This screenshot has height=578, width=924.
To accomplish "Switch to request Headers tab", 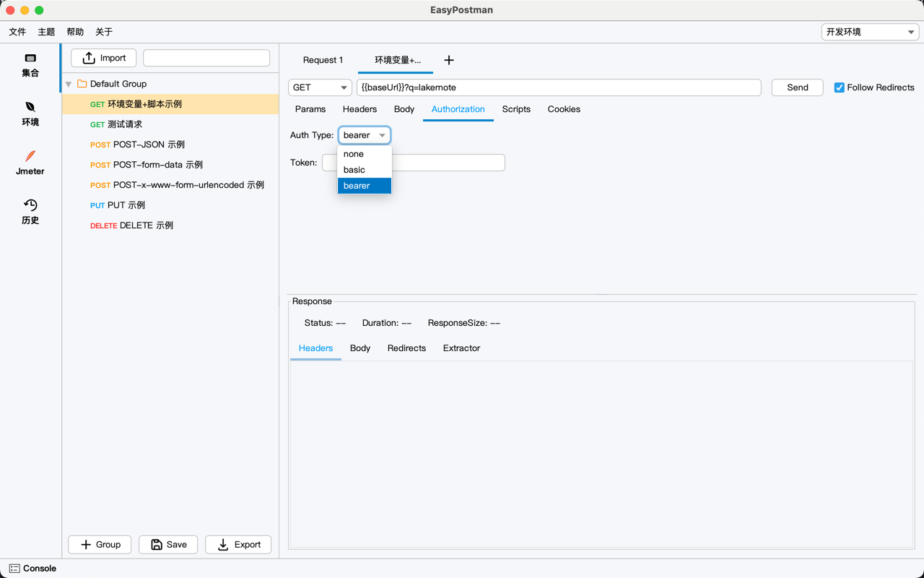I will click(x=359, y=109).
